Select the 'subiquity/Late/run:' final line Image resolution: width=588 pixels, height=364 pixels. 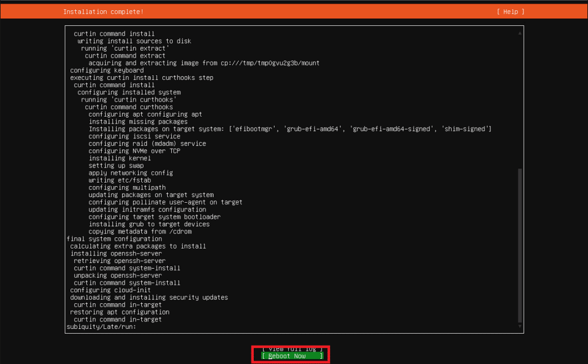[x=101, y=327]
